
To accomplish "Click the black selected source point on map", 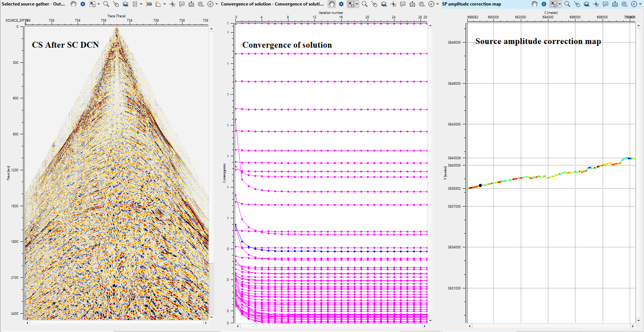I will [480, 185].
